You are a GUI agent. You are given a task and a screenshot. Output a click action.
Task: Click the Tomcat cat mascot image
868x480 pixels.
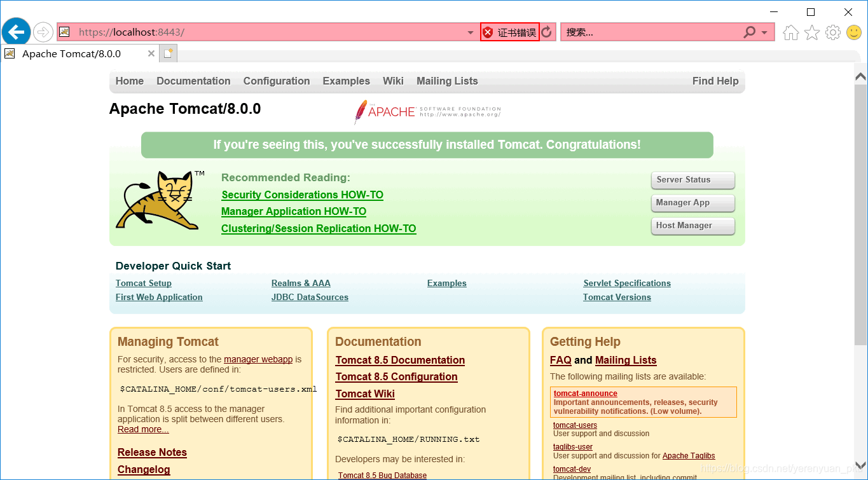click(x=158, y=200)
